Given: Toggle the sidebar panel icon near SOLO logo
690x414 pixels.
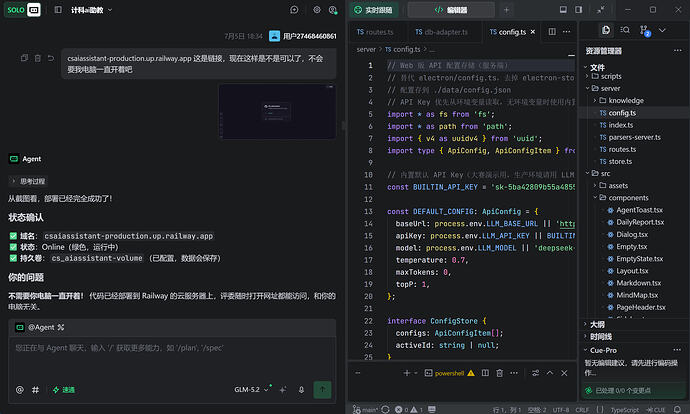Looking at the screenshot, I should click(58, 10).
